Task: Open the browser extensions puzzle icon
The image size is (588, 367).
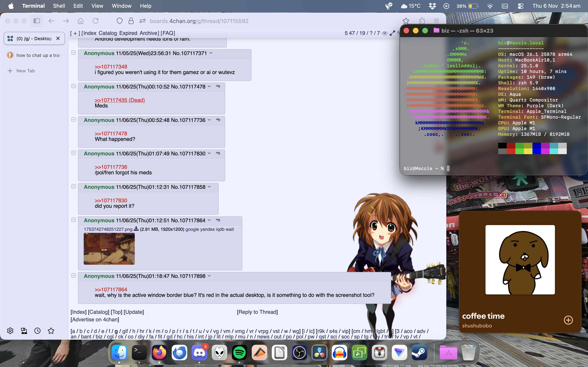Action: [422, 21]
